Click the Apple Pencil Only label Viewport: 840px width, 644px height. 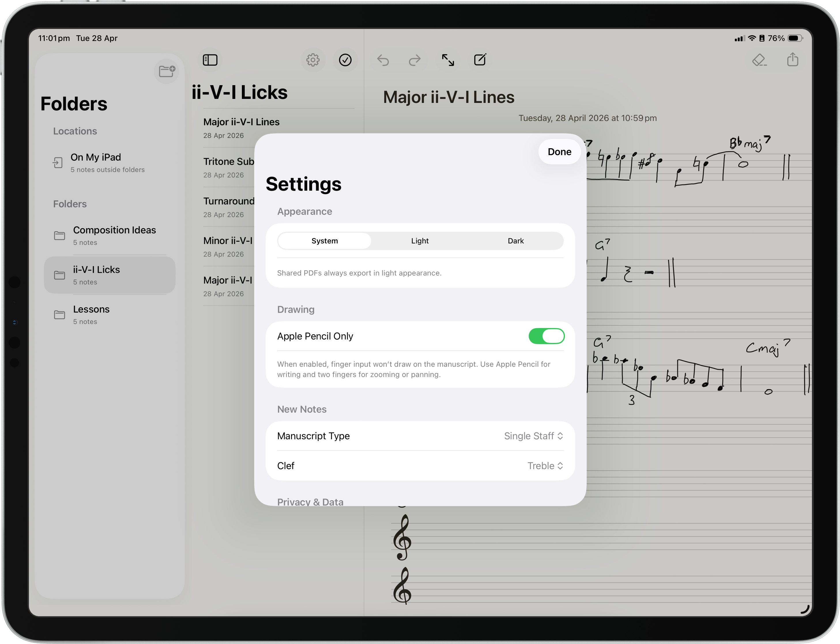[x=315, y=336]
